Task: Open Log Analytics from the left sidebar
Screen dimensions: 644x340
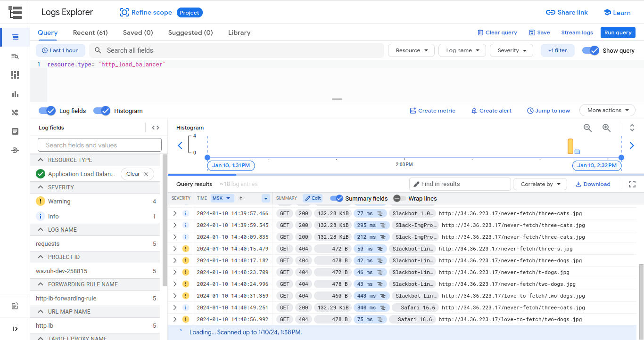Action: pyautogui.click(x=15, y=56)
